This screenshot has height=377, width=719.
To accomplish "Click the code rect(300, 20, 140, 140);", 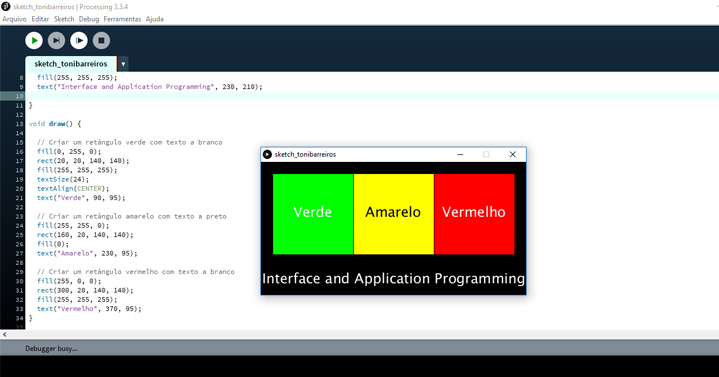I will [85, 290].
